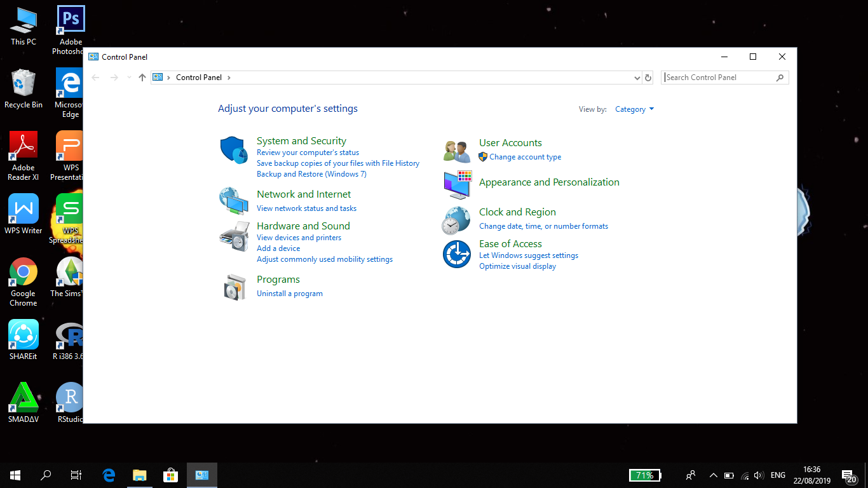Open the User Accounts people icon
Screen dimensions: 868x488
point(457,151)
